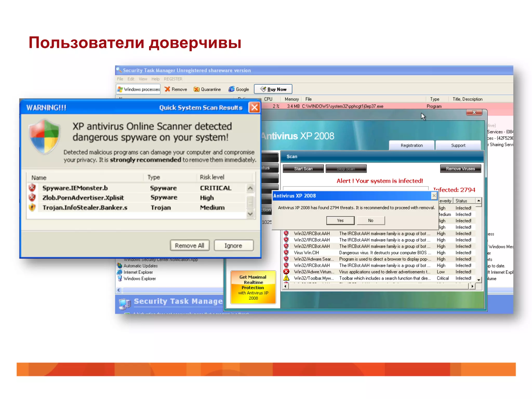This screenshot has width=532, height=399.
Task: Close the Antivirus XP 2008 threats prompt
Action: [434, 196]
